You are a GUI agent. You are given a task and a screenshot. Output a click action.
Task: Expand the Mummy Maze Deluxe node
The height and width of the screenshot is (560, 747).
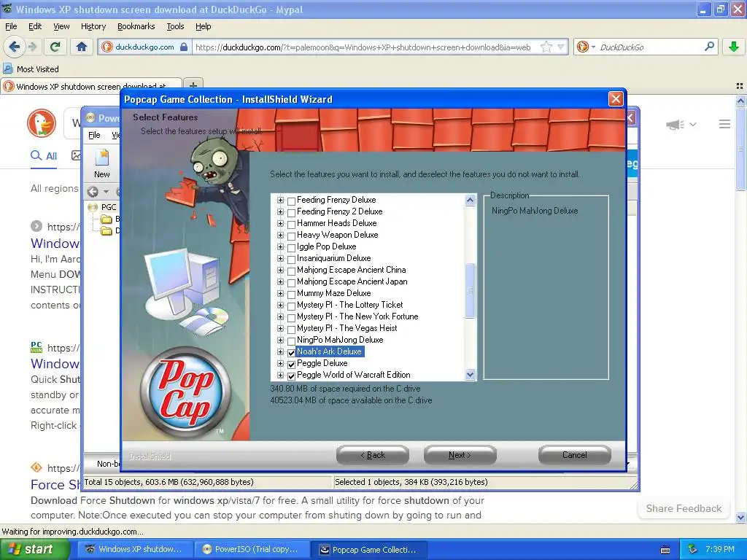coord(280,293)
